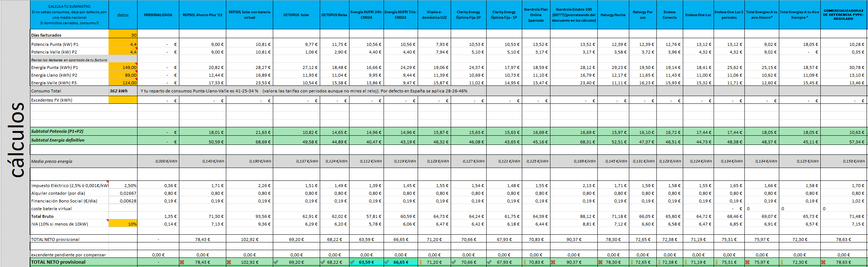868x267 pixels.
Task: Click the 'Media precio energía' row label
Action: pos(52,161)
